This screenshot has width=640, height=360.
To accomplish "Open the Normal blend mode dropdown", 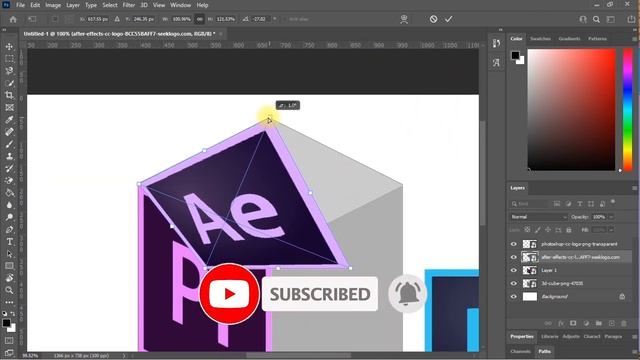I will (538, 217).
